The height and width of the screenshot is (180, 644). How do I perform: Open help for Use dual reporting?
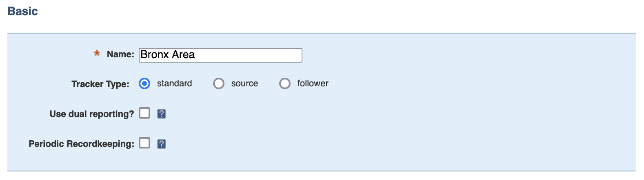[162, 114]
